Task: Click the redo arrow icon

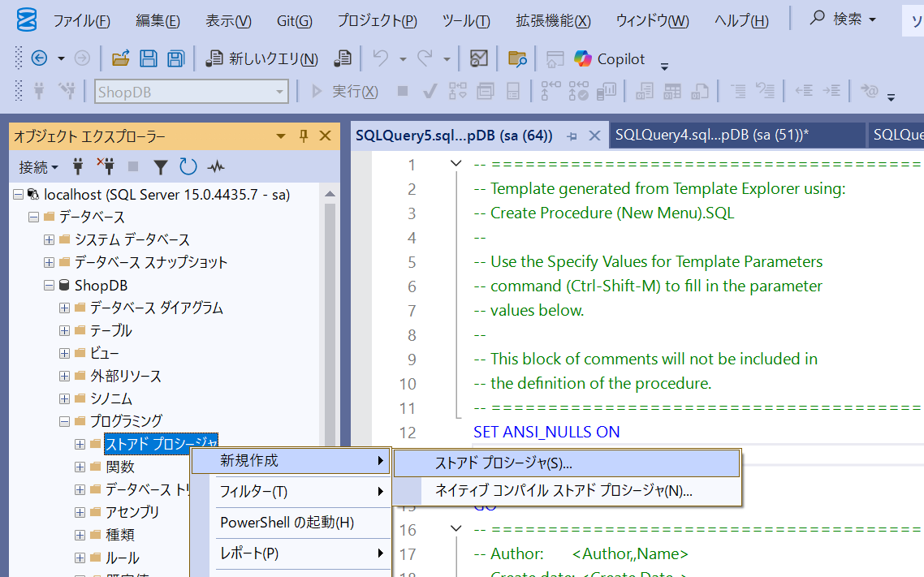Action: click(425, 58)
